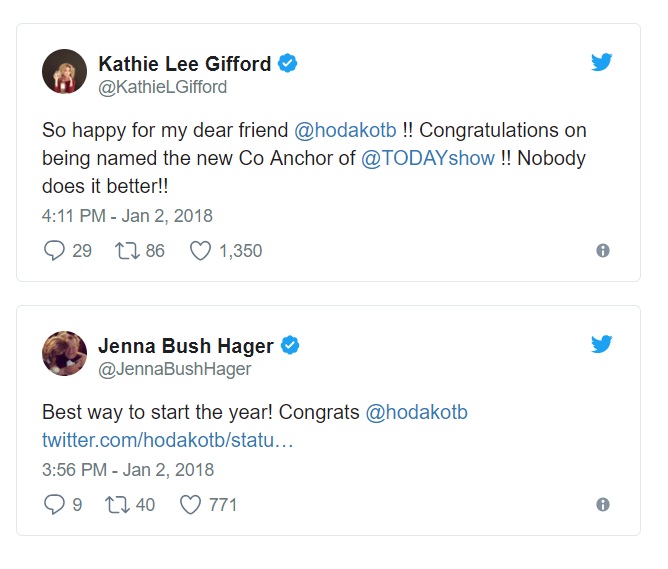Click the Kathie Lee Gifford display name

tap(185, 63)
